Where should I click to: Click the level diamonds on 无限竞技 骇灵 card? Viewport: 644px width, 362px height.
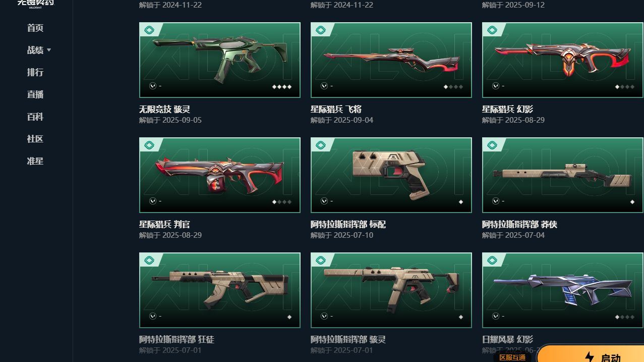tap(282, 87)
